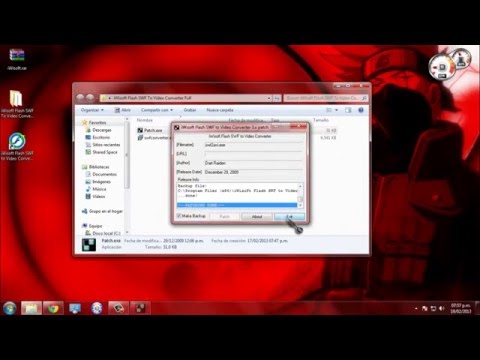This screenshot has width=480, height=360.
Task: Click the Release Date field in patcher
Action: click(254, 172)
